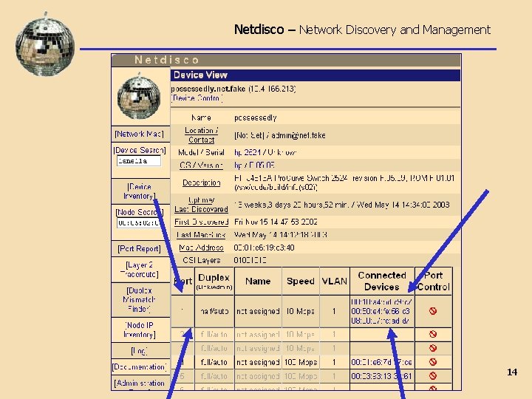Open the Duplex Mismatch Finder menu item
The width and height of the screenshot is (532, 399).
coord(139,300)
